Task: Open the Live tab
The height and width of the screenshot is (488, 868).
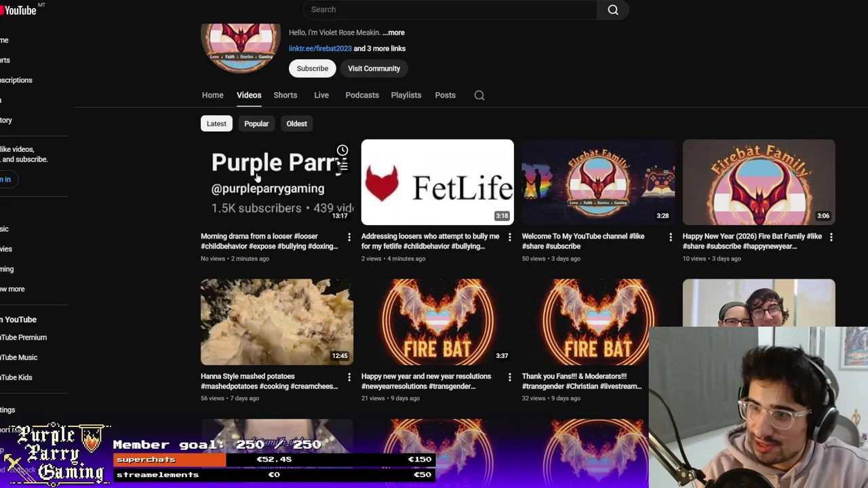Action: [x=321, y=95]
